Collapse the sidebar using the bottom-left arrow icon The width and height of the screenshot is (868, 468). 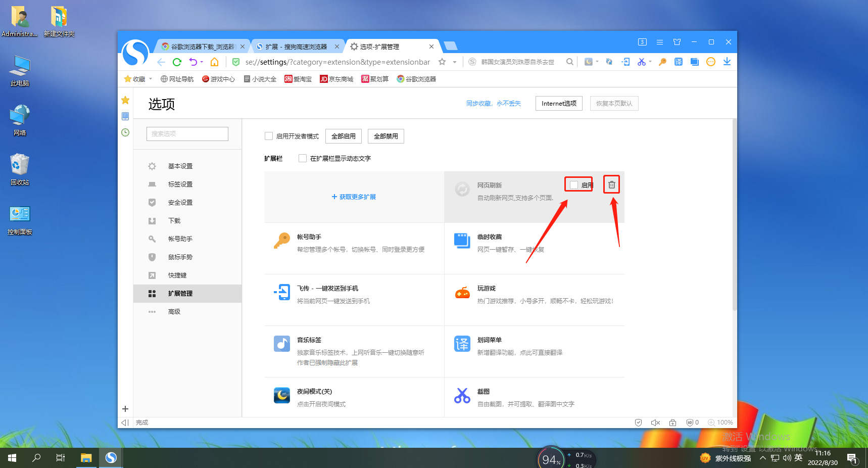pos(125,423)
